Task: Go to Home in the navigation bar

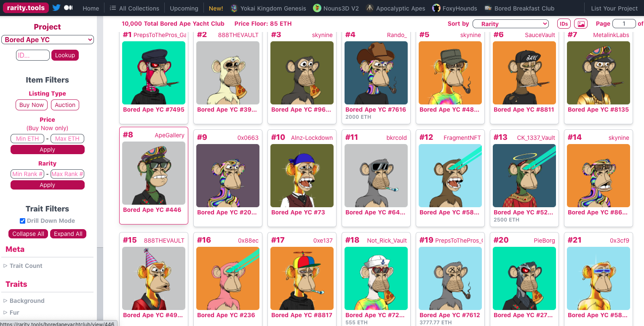Action: click(91, 8)
